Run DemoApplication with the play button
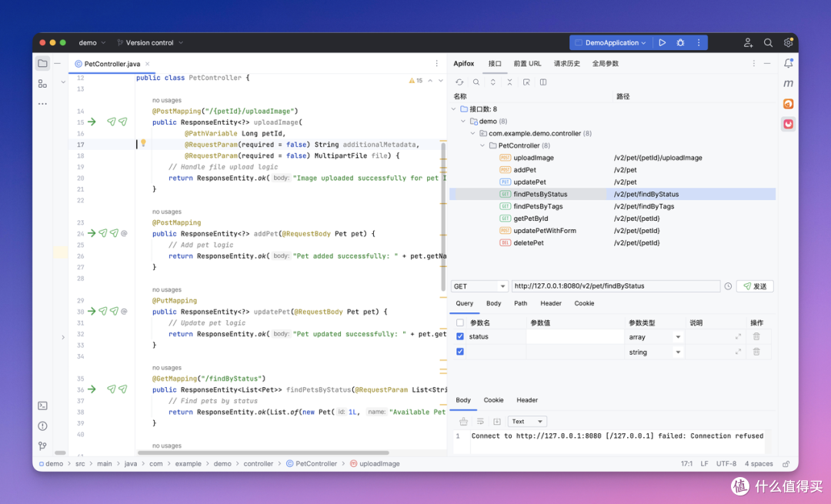 pyautogui.click(x=662, y=43)
